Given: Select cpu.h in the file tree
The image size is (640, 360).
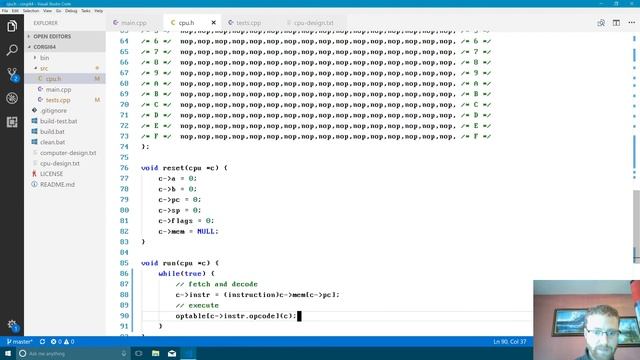Looking at the screenshot, I should tap(65, 79).
